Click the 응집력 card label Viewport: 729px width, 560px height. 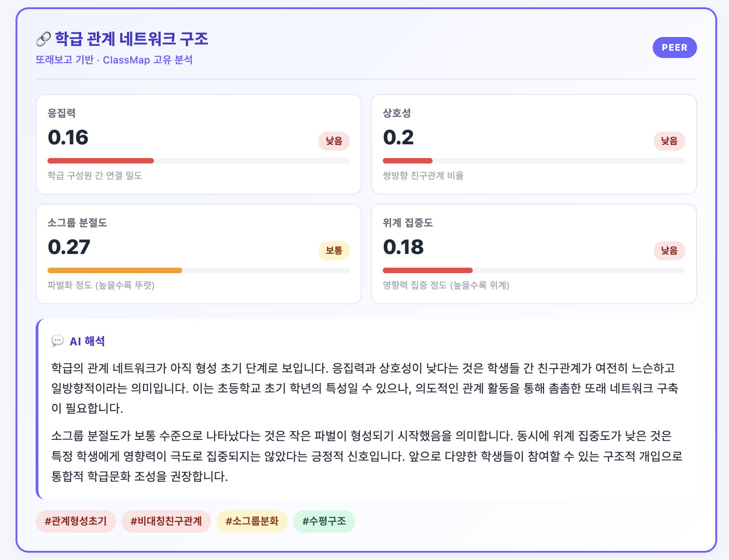point(62,113)
